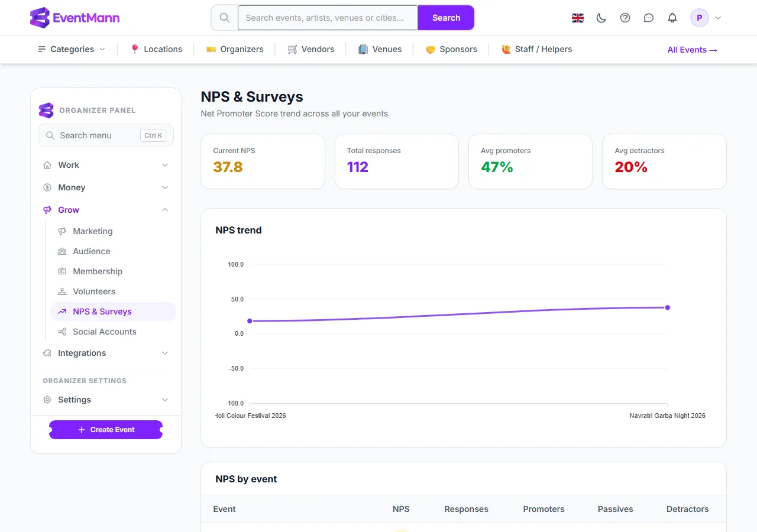
Task: Click the EventMann logo
Action: coord(75,18)
